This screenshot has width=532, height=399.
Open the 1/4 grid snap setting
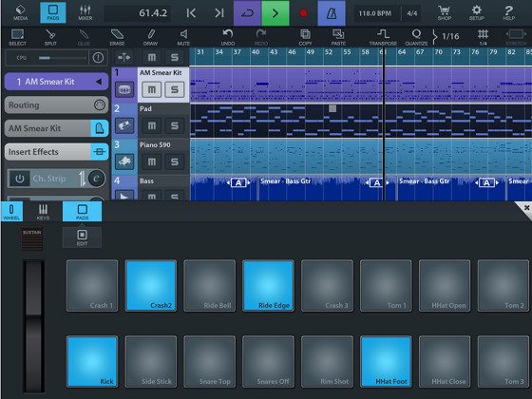(484, 37)
